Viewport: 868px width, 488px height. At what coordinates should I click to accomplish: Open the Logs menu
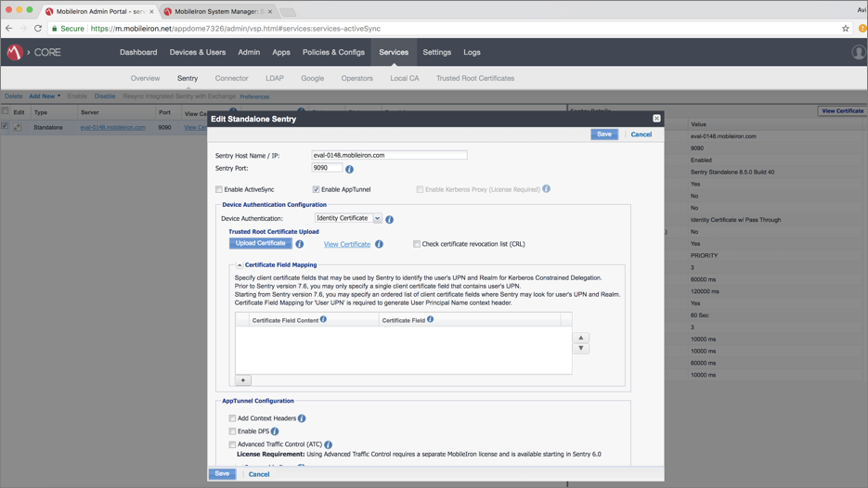[x=472, y=52]
